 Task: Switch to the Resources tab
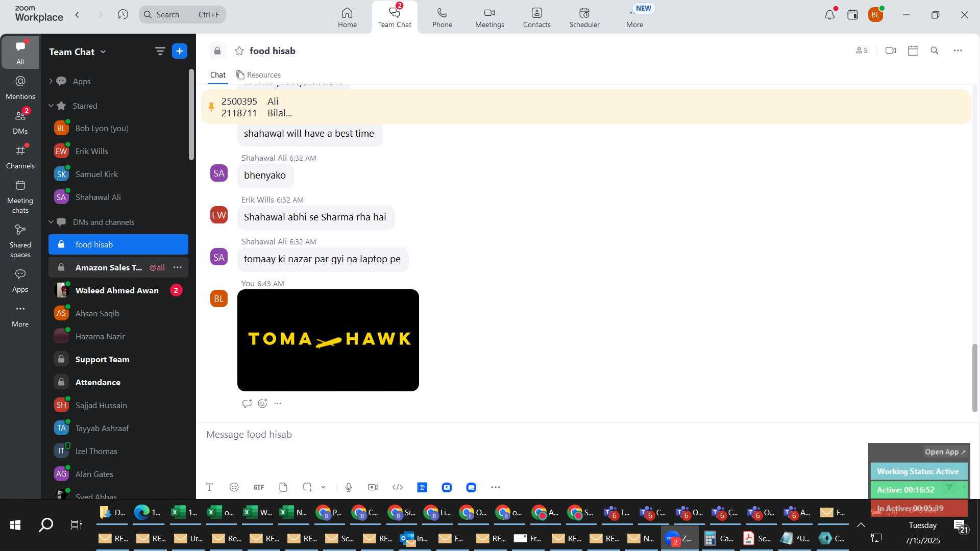258,75
